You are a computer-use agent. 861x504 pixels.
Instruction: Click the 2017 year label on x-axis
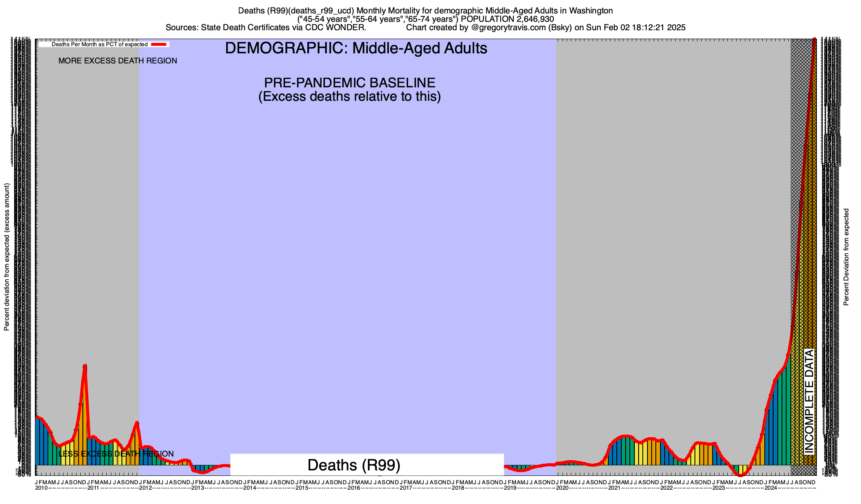pyautogui.click(x=406, y=488)
